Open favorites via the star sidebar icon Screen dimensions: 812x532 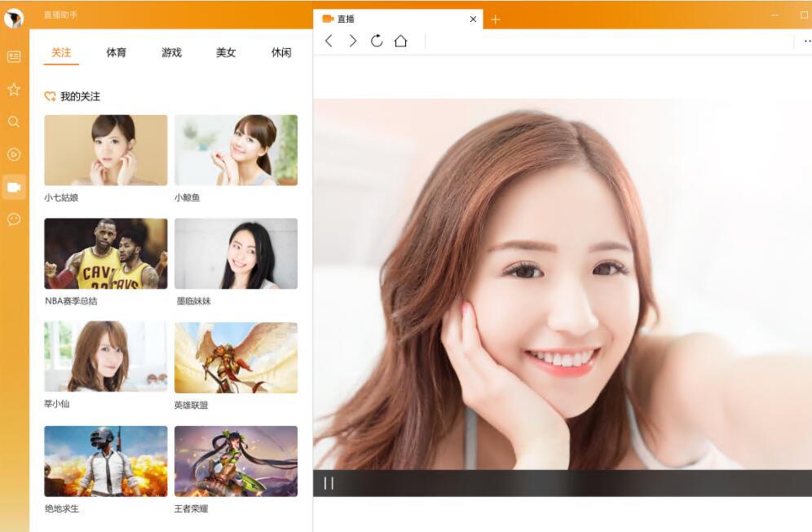pos(14,90)
